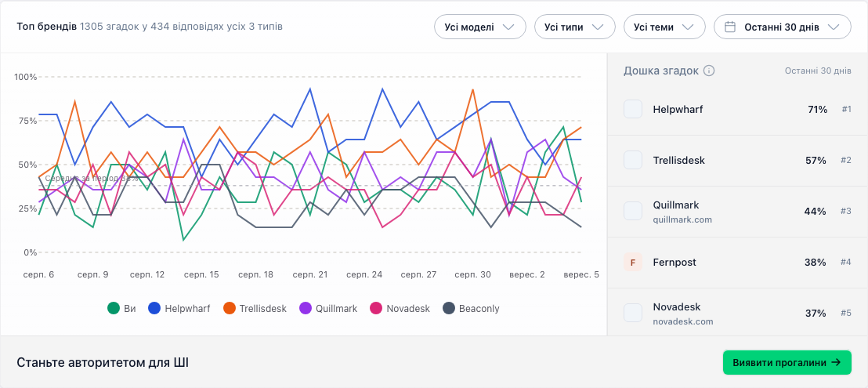Open the 'Усі типи' dropdown
868x388 pixels.
point(574,27)
